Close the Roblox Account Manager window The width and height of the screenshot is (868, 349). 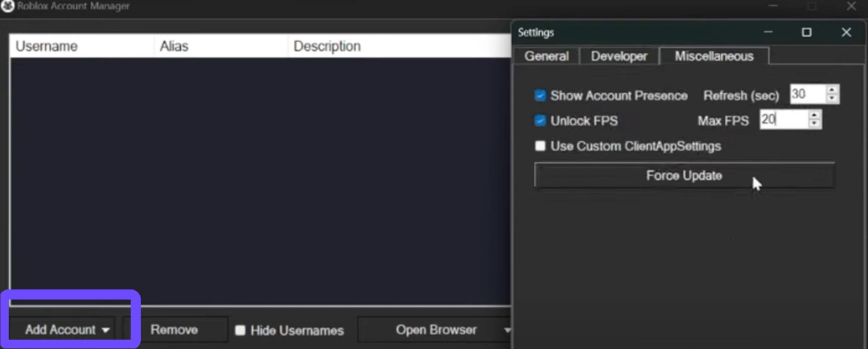pos(851,6)
